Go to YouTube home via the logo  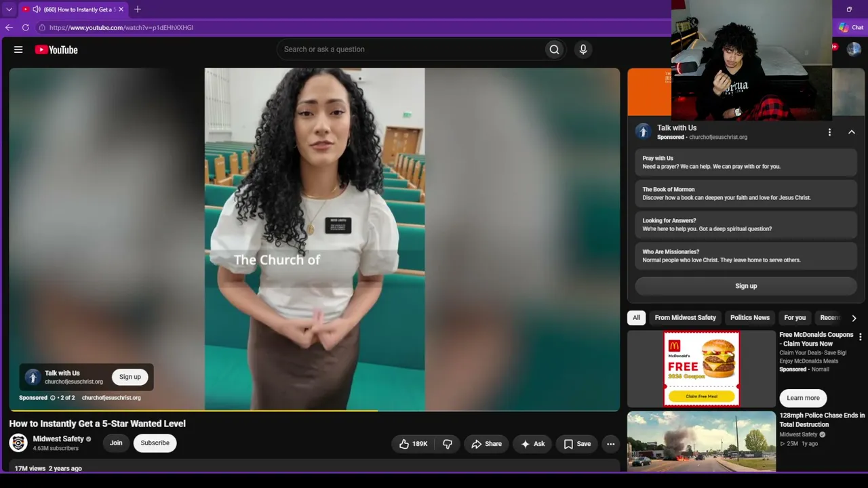56,49
